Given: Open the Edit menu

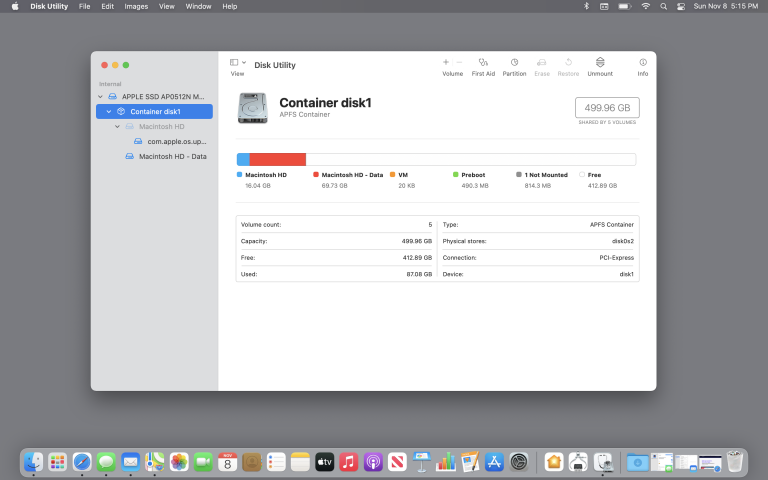Looking at the screenshot, I should [107, 6].
